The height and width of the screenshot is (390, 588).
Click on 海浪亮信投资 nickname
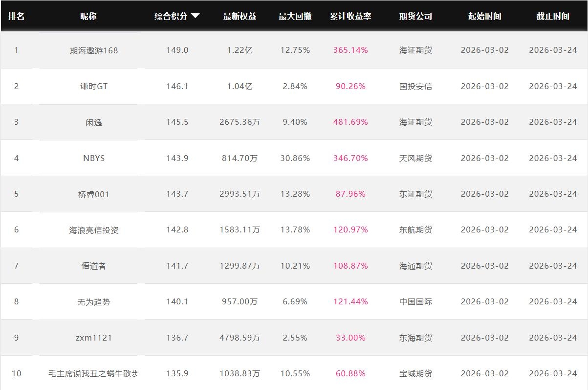[x=94, y=230]
